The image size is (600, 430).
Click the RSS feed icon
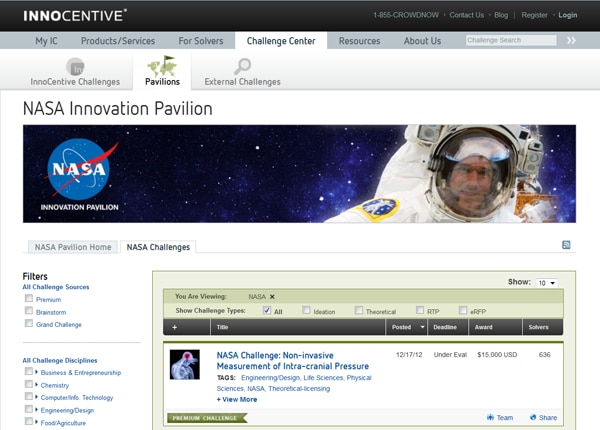567,245
